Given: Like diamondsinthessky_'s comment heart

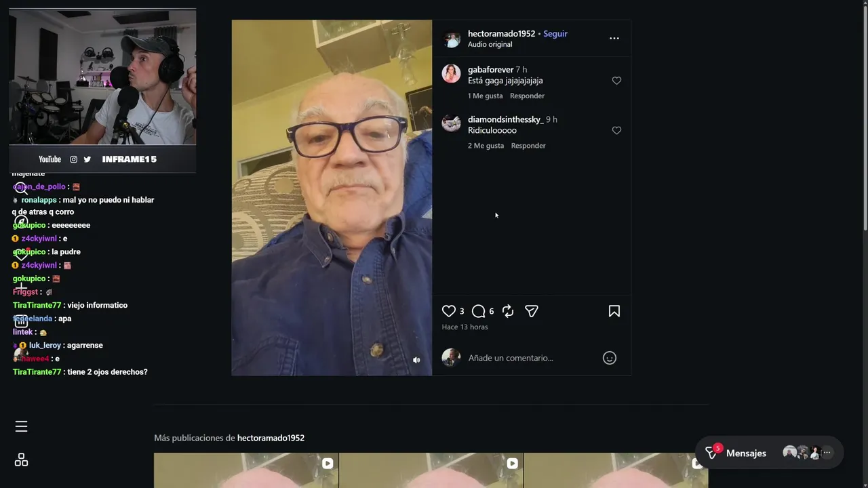Looking at the screenshot, I should [x=616, y=130].
